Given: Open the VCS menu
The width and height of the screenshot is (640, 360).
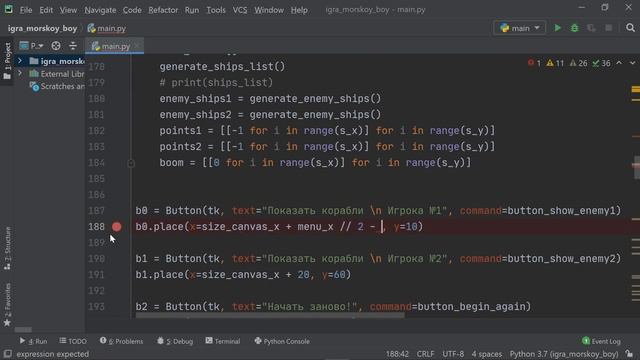Looking at the screenshot, I should [x=240, y=10].
